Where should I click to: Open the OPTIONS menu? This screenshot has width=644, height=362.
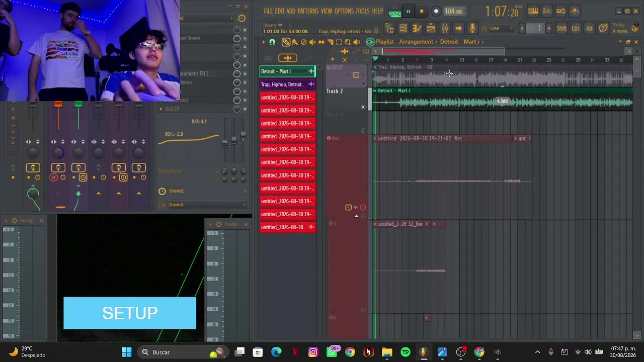(344, 11)
